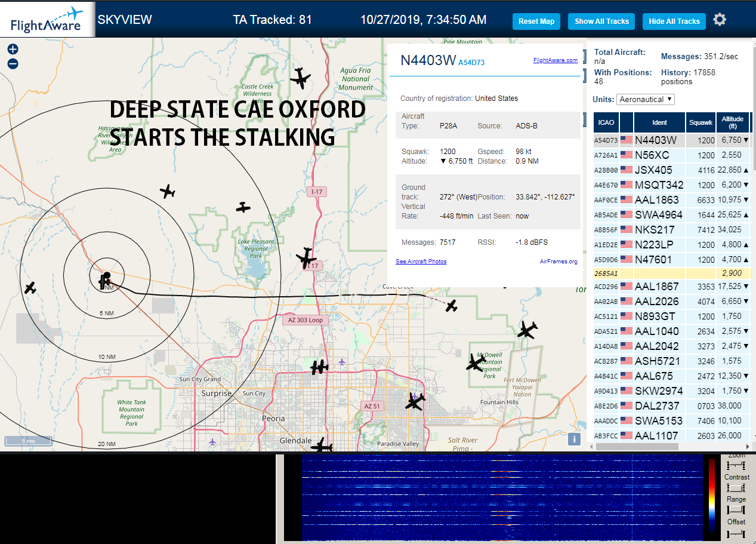Sort table by Ident column
Image resolution: width=756 pixels, height=544 pixels.
tap(659, 122)
